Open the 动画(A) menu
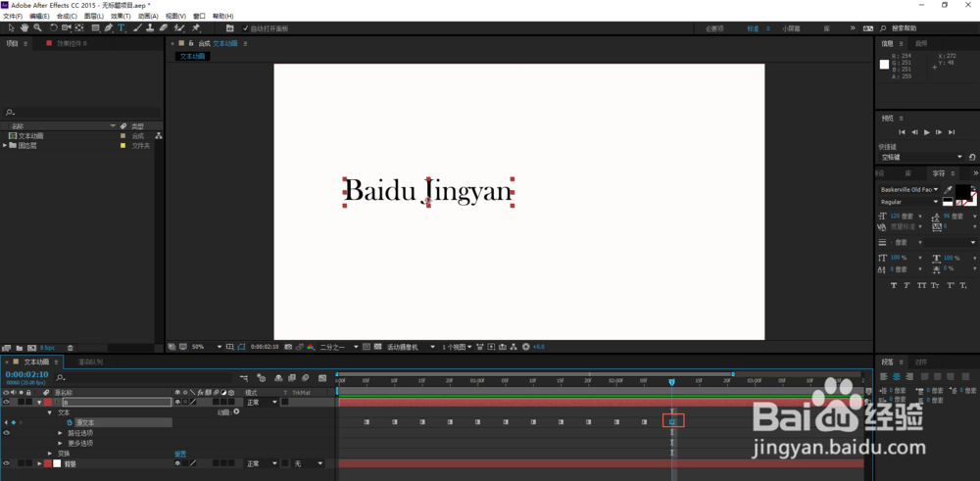Screen dimensions: 980x481 pyautogui.click(x=148, y=16)
